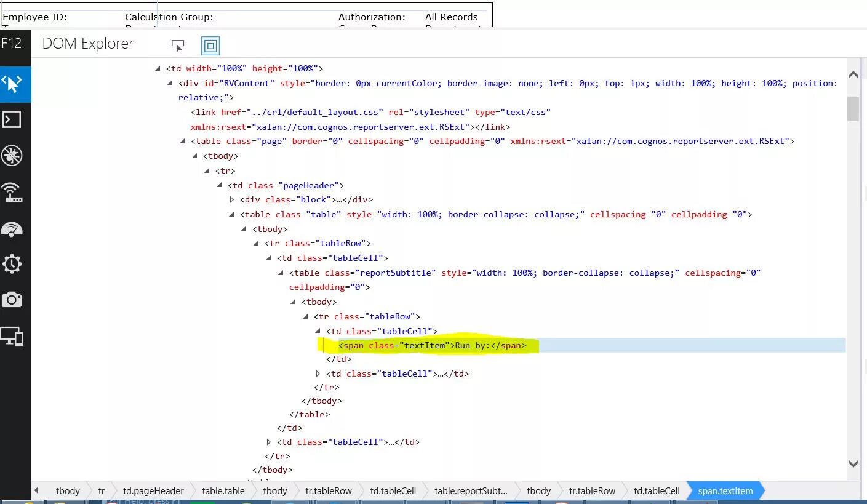This screenshot has width=867, height=504.
Task: Click the scrollbar up arrow
Action: point(853,74)
